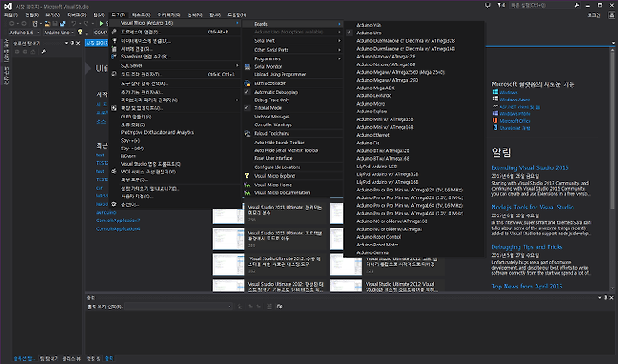Select Arduino Yún board entry
The width and height of the screenshot is (618, 364).
tap(414, 25)
